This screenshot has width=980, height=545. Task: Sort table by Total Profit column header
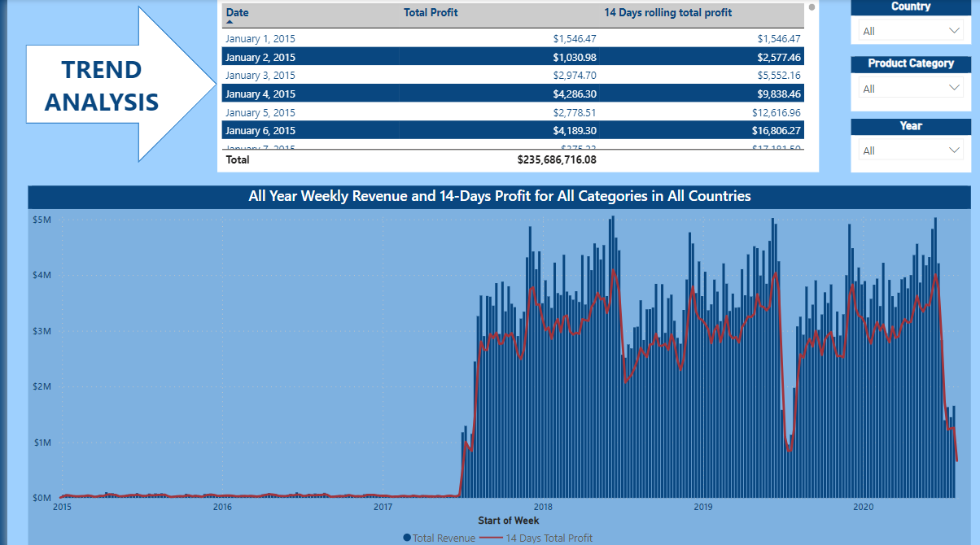(431, 12)
